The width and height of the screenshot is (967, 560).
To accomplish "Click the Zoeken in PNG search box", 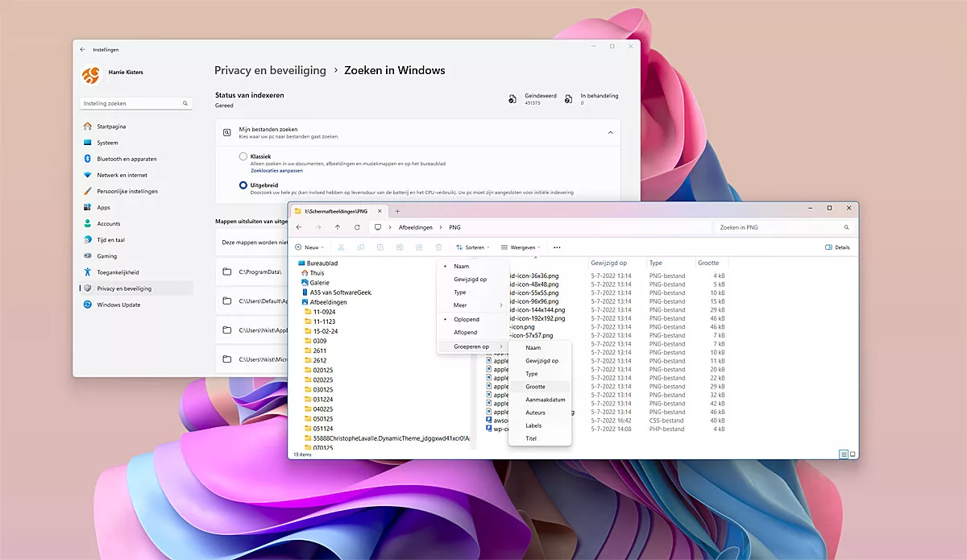I will pos(782,227).
